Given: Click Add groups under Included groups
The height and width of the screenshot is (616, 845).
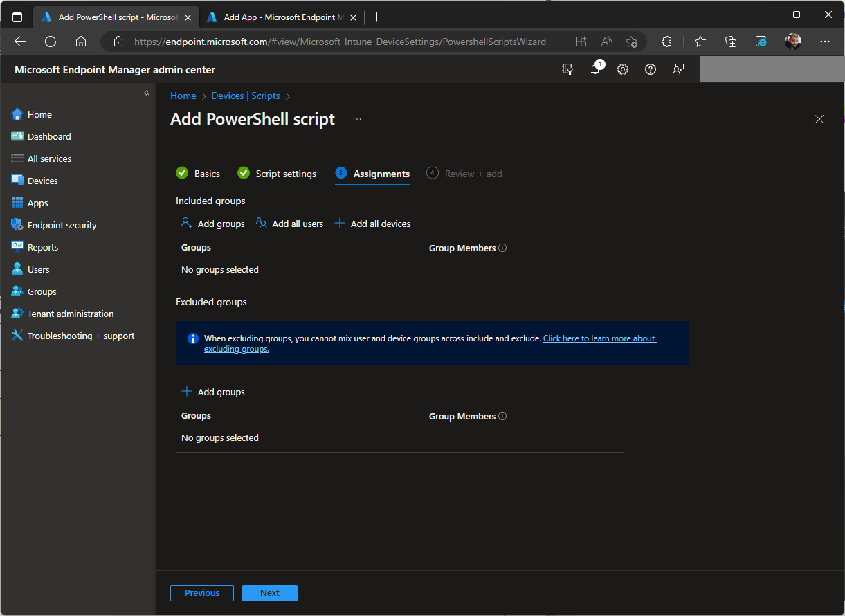Looking at the screenshot, I should pos(212,224).
